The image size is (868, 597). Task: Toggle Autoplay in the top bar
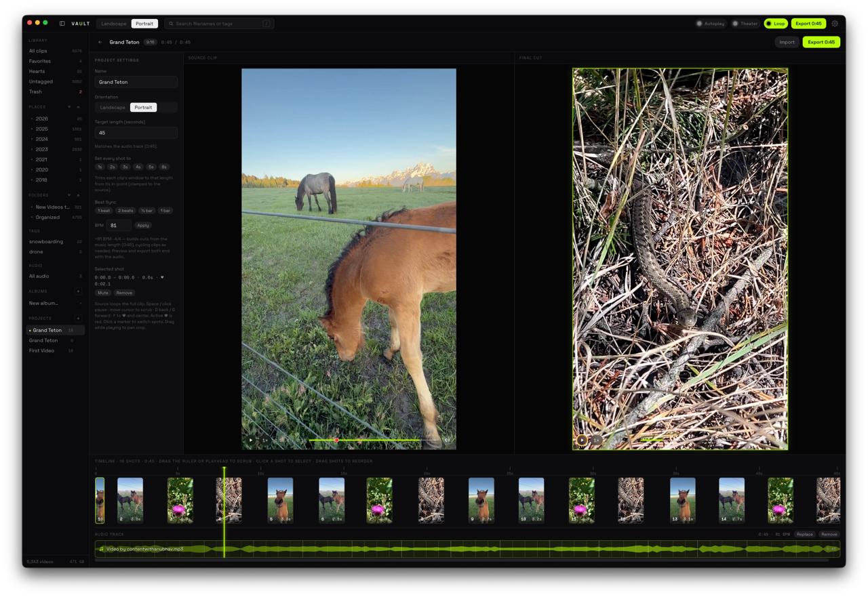pyautogui.click(x=710, y=24)
